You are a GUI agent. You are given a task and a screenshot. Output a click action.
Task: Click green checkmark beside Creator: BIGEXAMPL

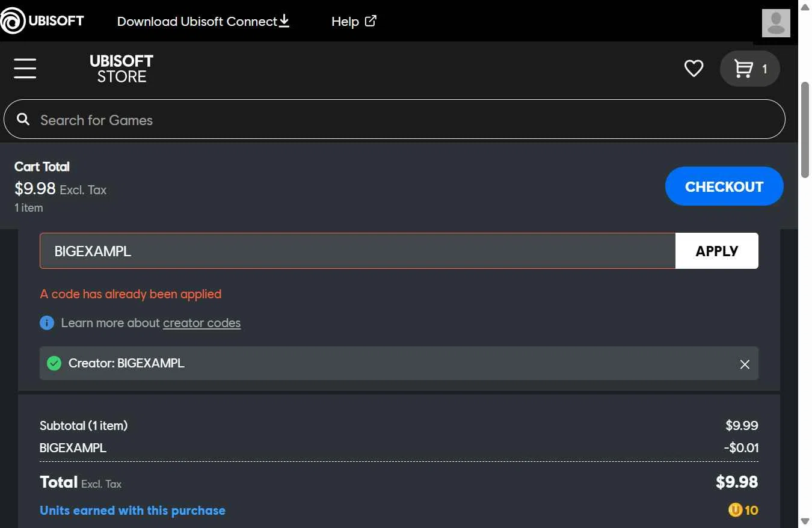(x=54, y=363)
